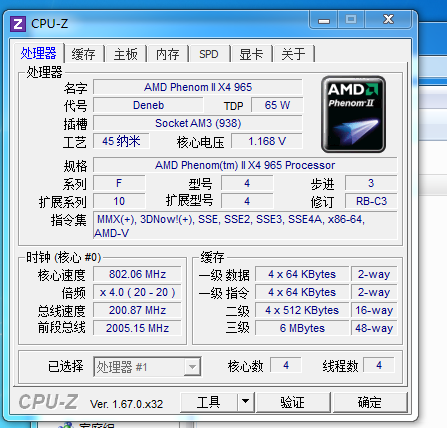Switch to the 缓存 tab
This screenshot has width=447, height=428.
pos(83,54)
